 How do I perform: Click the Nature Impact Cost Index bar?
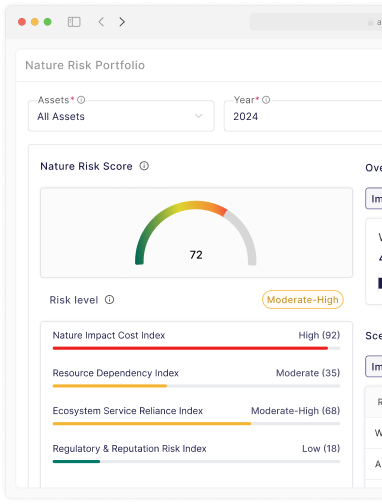[196, 348]
